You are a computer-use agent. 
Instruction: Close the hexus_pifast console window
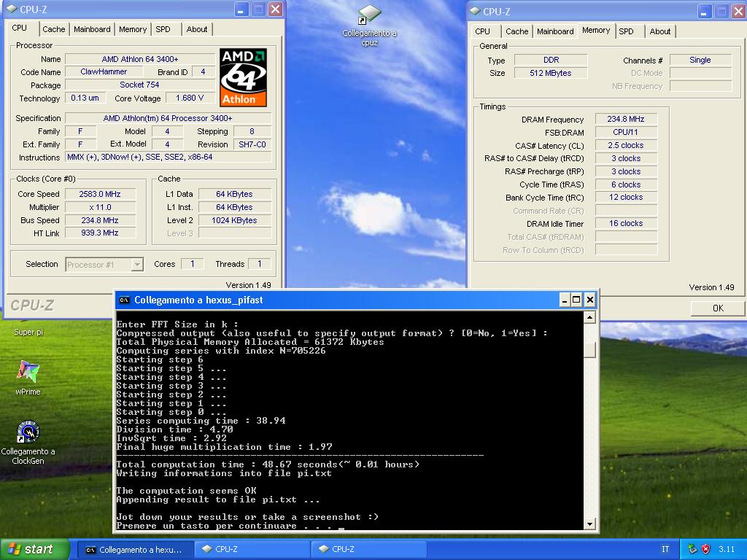589,300
